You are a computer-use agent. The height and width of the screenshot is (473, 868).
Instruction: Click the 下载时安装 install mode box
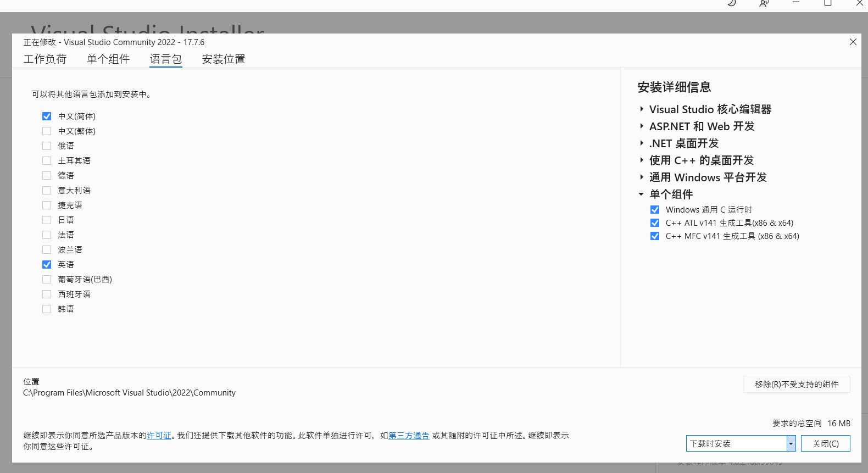coord(736,444)
